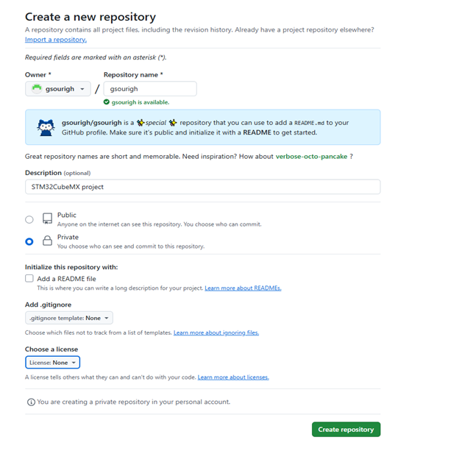Click the Octocat mascot icon in banner
This screenshot has height=473, width=476.
tap(46, 127)
